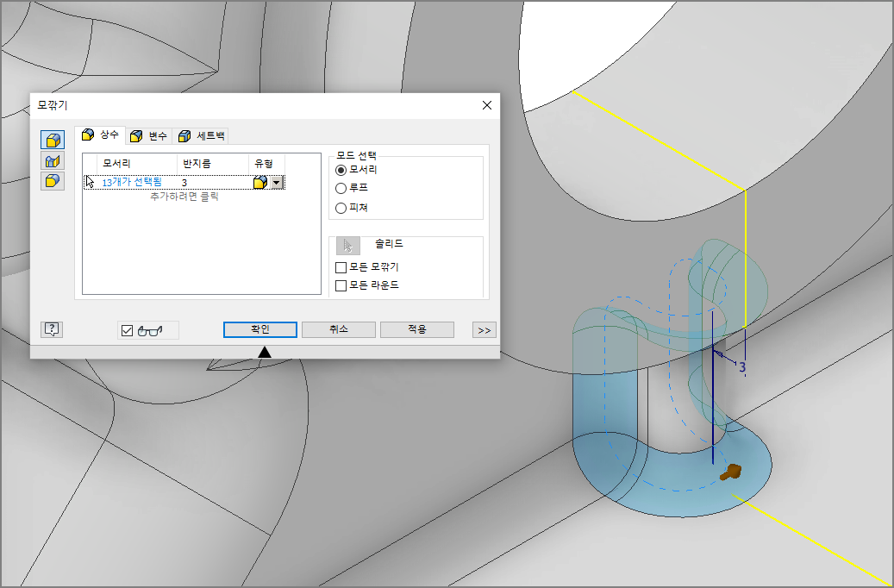Open the help icon button

click(x=52, y=329)
